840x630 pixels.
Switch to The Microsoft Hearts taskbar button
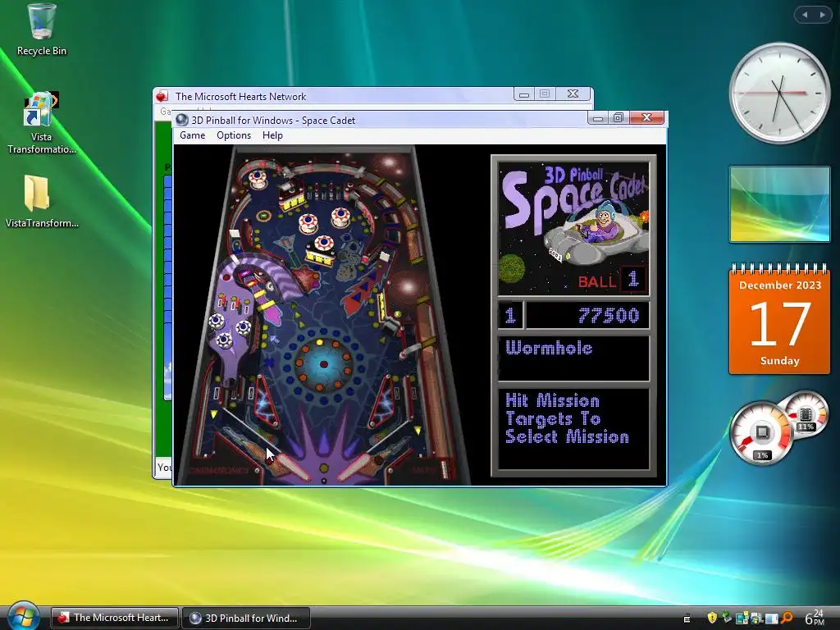click(x=114, y=618)
